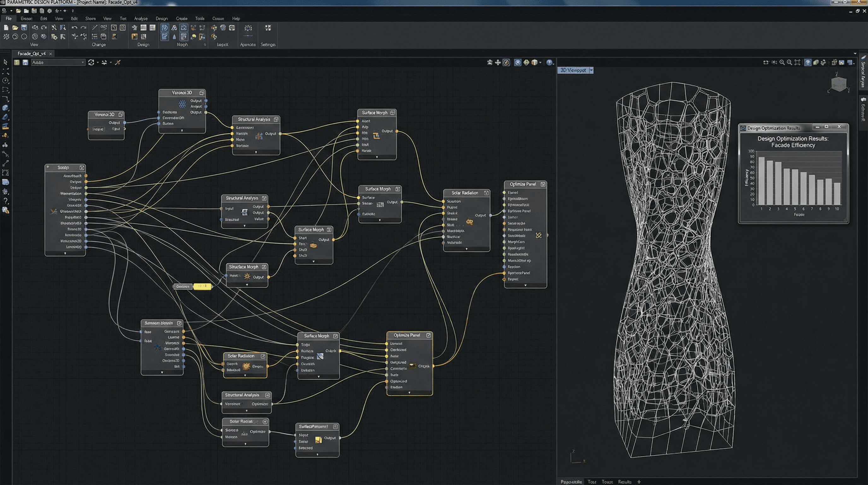Click the help question mark in left sidebar
Image resolution: width=868 pixels, height=485 pixels.
[x=5, y=201]
